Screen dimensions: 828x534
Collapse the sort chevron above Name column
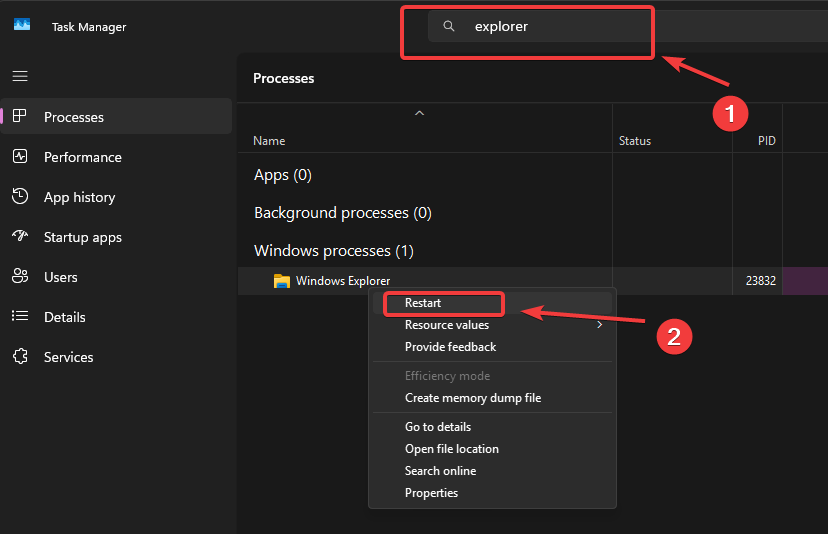[420, 113]
